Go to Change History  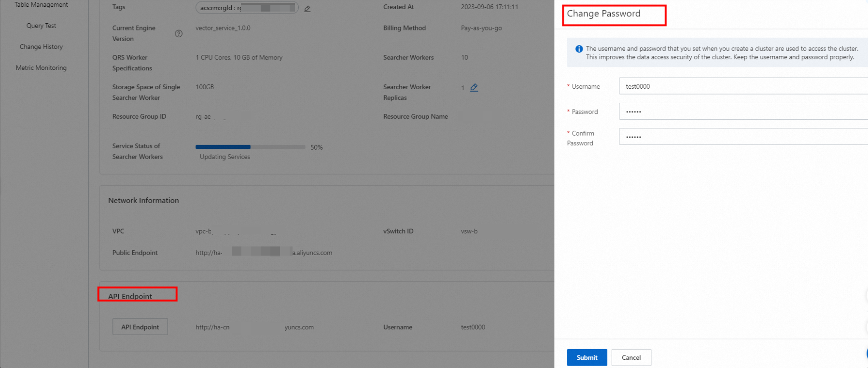click(41, 47)
